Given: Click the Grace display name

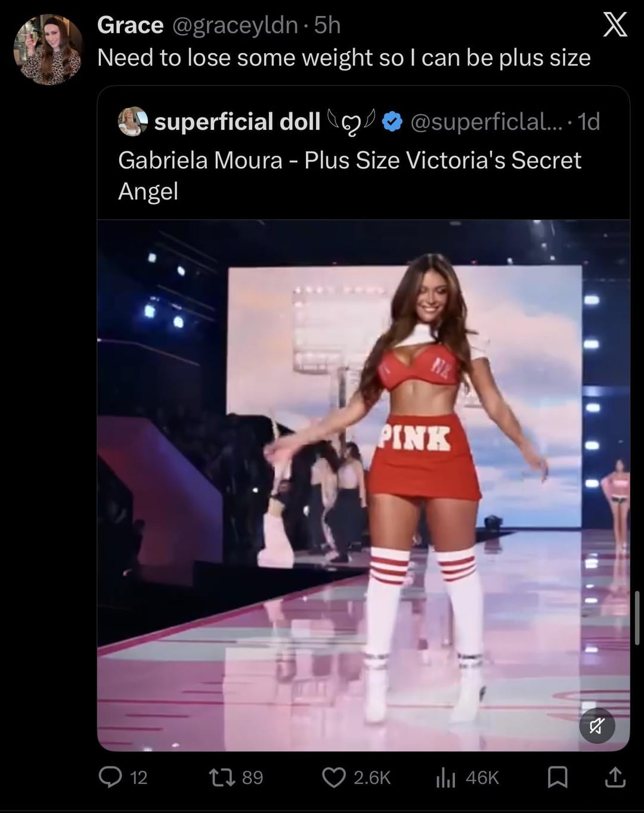Looking at the screenshot, I should click(130, 25).
